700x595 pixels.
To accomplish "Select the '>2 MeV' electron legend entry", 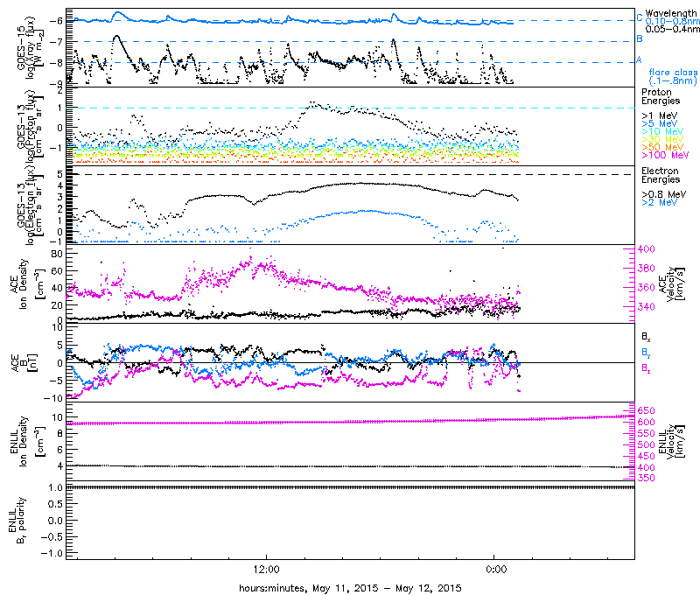I will 660,202.
